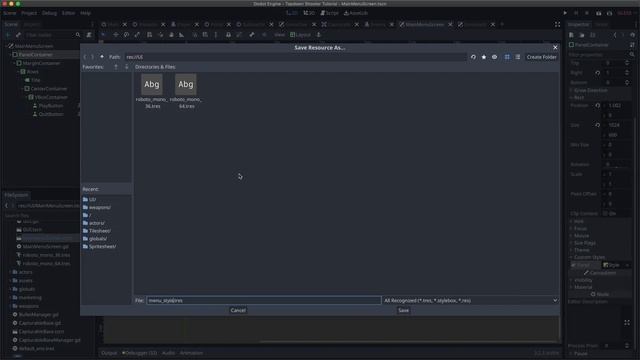Viewport: 640px width, 360px height.
Task: Click the Path input field
Action: coord(295,57)
